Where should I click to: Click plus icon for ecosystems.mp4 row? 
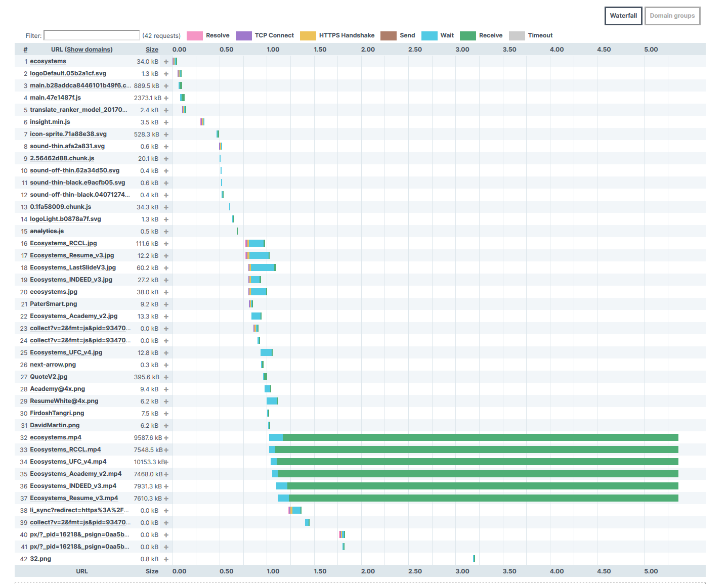coord(166,438)
